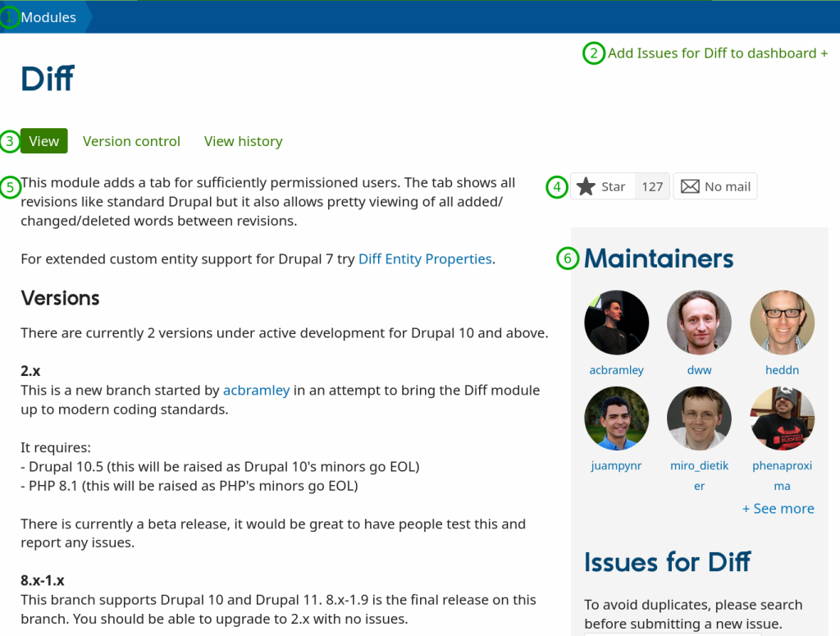Click the Maintainers heading
Viewport: 840px width, 636px height.
tap(659, 259)
